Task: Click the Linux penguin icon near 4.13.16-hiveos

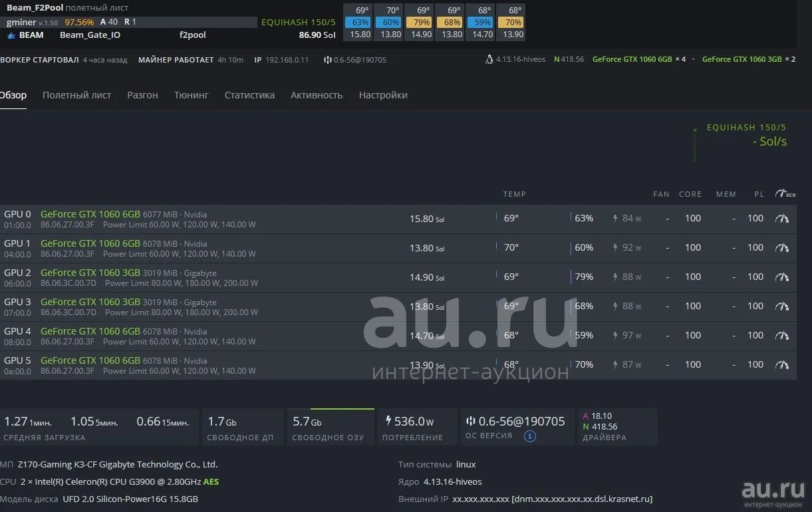Action: [x=489, y=59]
